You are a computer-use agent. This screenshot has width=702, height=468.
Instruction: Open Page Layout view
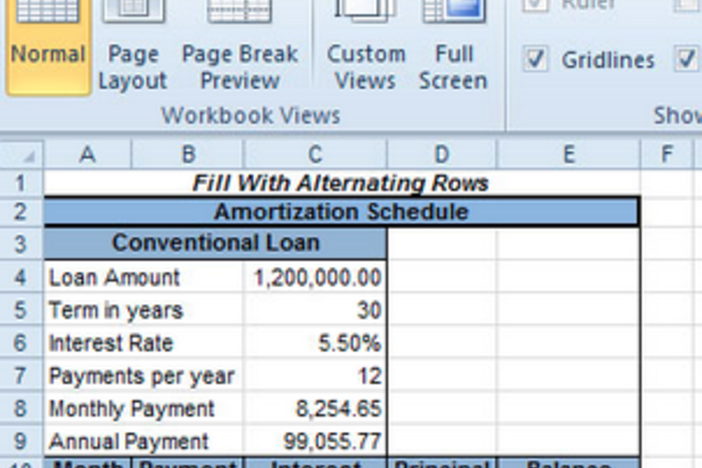click(133, 45)
